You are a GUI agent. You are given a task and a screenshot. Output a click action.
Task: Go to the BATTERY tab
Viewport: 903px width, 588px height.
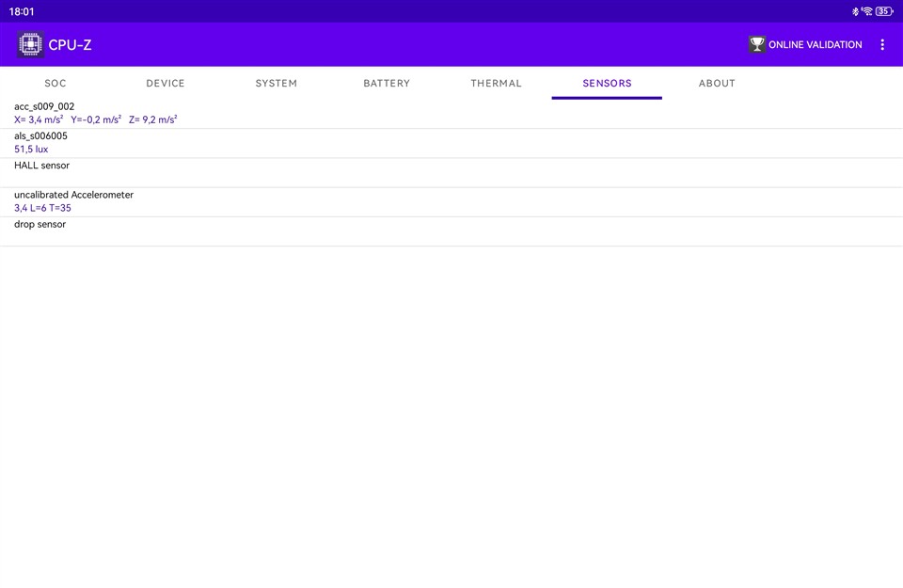coord(387,84)
